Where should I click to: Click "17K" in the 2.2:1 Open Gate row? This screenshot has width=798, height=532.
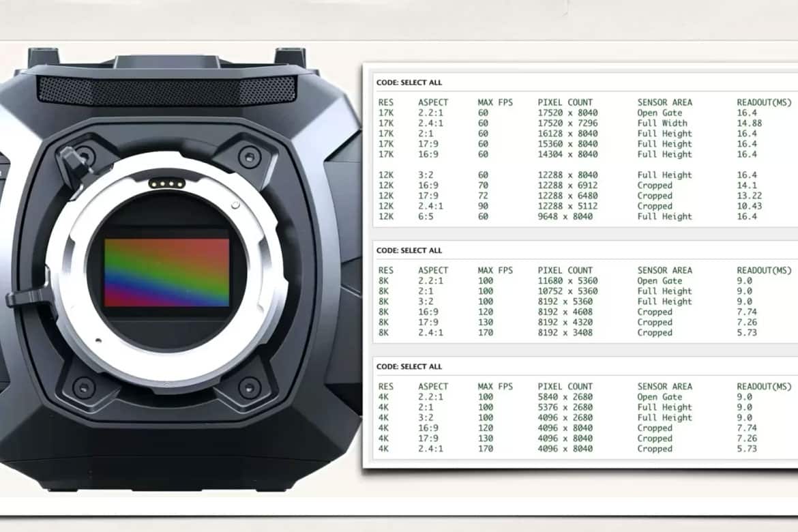pos(386,113)
